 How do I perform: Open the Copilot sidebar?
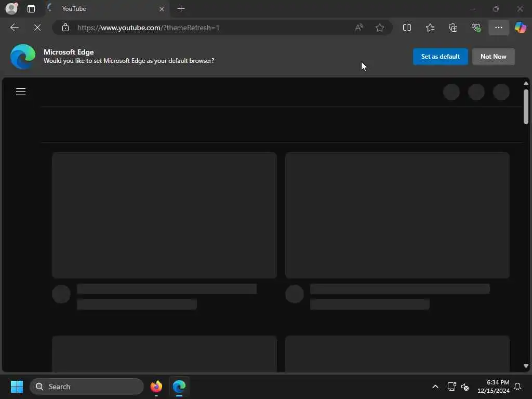(521, 28)
